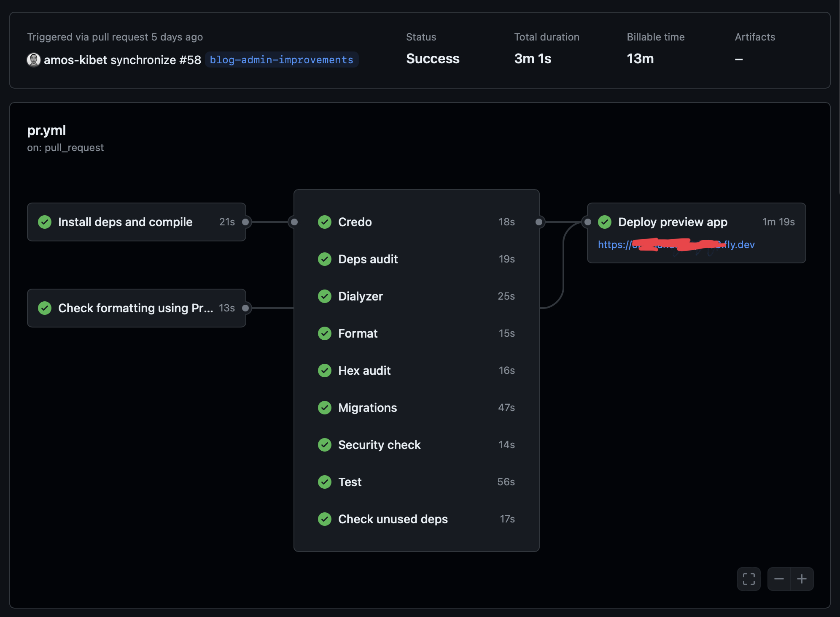This screenshot has width=840, height=617.
Task: Click the Deploy preview app success icon
Action: tap(604, 222)
